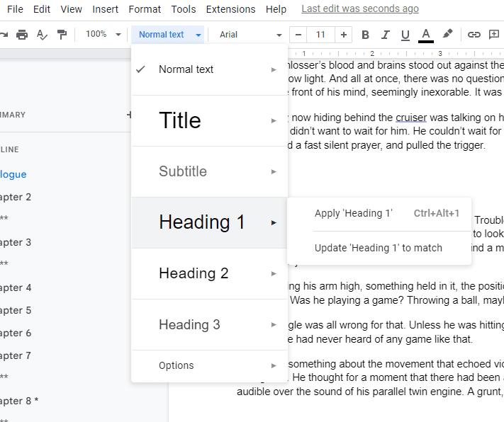
Task: Jump to Chapter 4 in outline
Action: (16, 287)
